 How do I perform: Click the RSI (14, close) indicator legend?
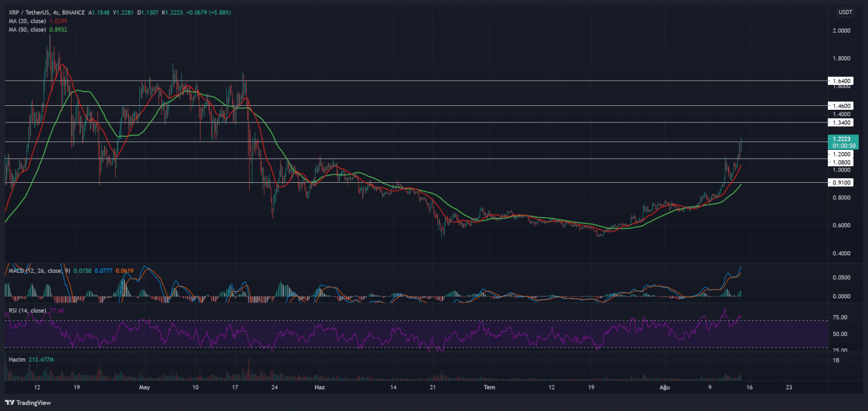click(26, 310)
